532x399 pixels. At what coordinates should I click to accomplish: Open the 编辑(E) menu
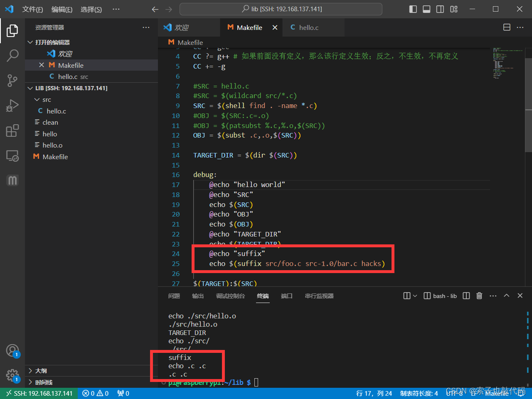coord(62,9)
